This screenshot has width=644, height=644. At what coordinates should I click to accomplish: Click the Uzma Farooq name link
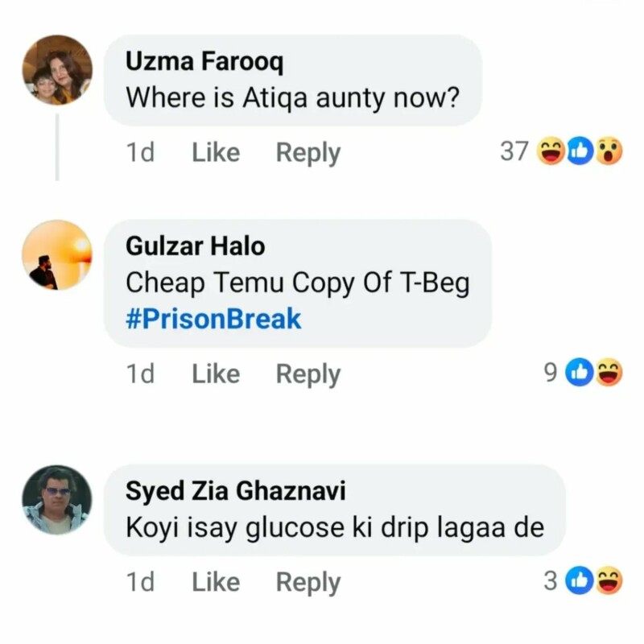(x=204, y=61)
